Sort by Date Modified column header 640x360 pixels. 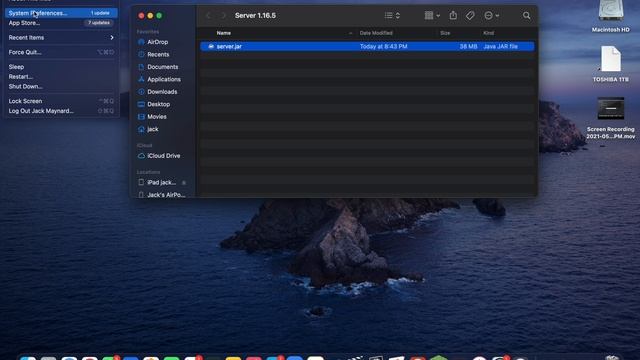pos(376,33)
